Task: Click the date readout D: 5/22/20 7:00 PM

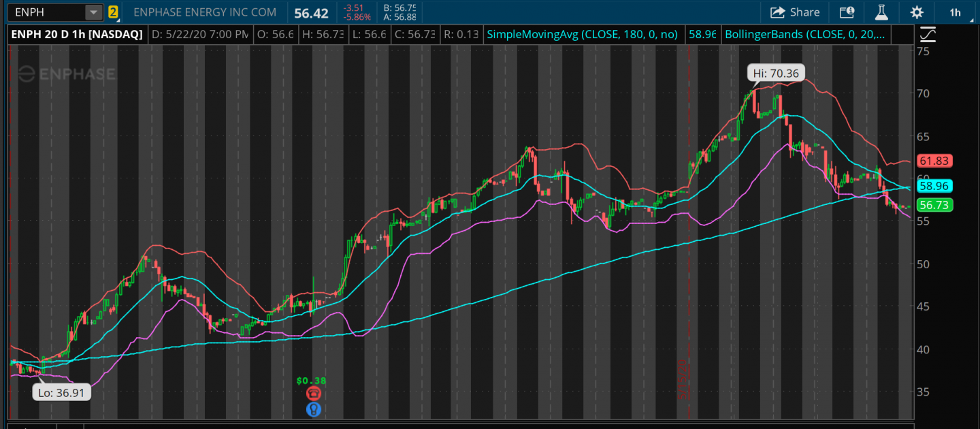Action: (199, 34)
